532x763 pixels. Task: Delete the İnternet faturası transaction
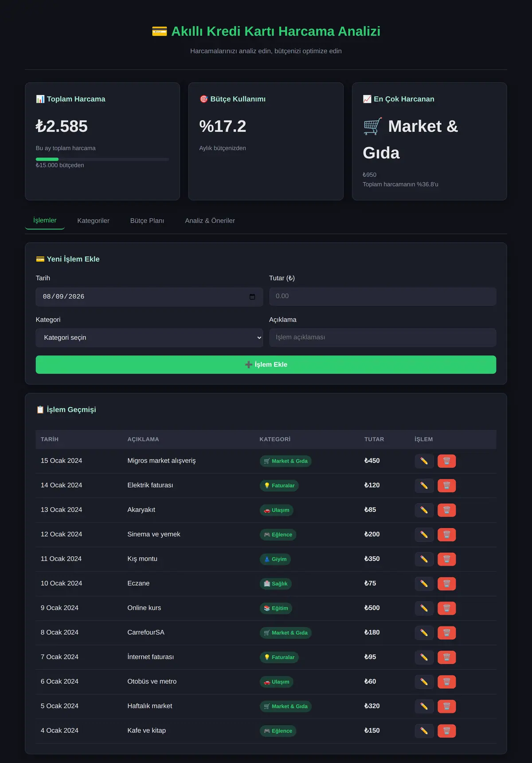(446, 657)
